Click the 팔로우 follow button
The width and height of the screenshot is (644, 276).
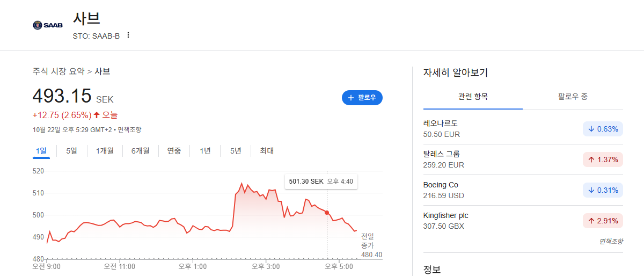[x=362, y=98]
